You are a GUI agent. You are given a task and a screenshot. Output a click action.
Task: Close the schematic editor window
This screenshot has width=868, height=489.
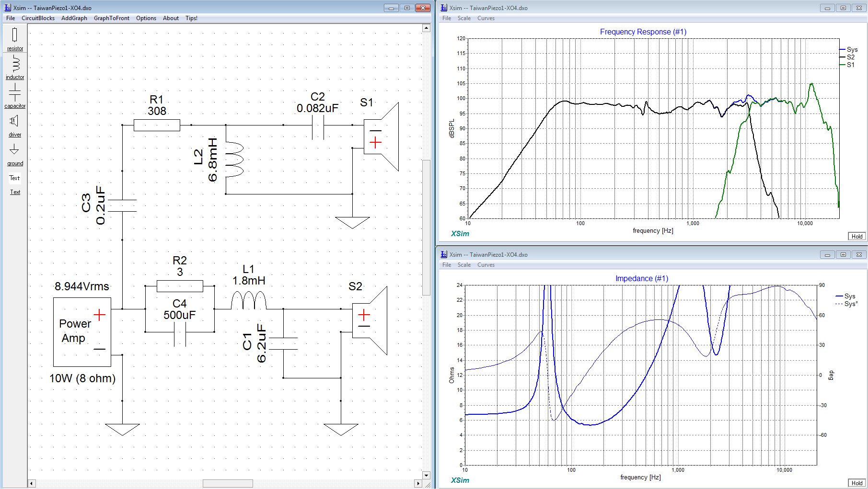tap(423, 8)
